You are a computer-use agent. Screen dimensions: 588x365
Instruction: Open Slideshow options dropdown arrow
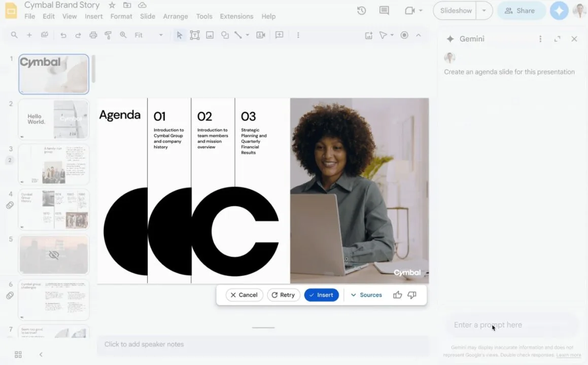(484, 11)
